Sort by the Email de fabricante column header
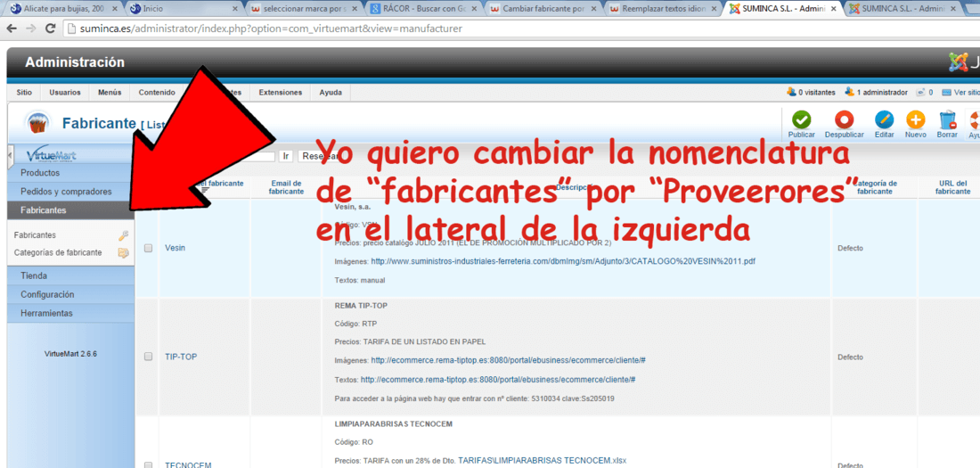Viewport: 980px width, 468px height. (286, 187)
